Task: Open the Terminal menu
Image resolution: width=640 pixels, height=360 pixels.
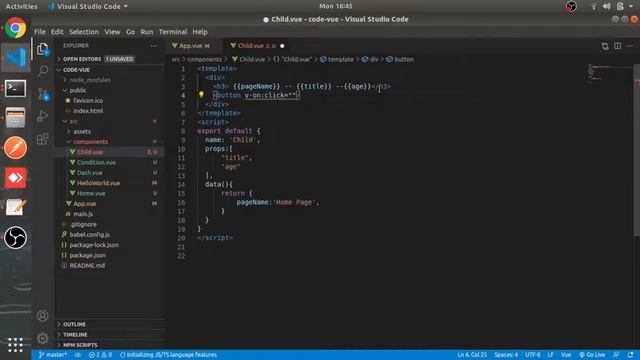Action: point(173,32)
